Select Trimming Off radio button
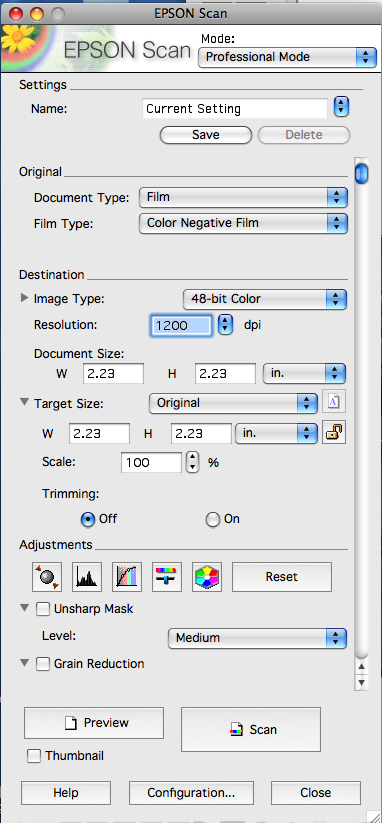Screen dimensions: 382x823 (x=87, y=519)
